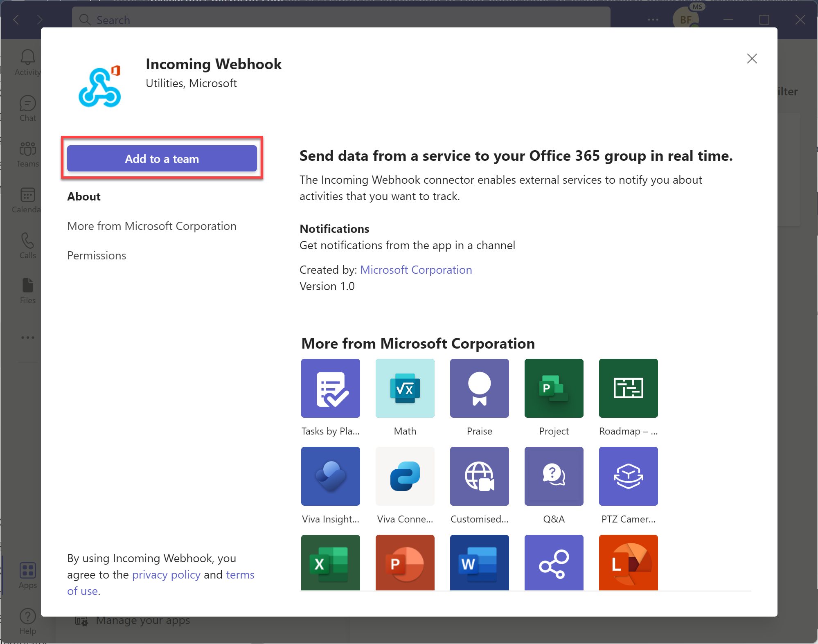Open Permissions details
Image resolution: width=818 pixels, height=644 pixels.
(x=96, y=254)
